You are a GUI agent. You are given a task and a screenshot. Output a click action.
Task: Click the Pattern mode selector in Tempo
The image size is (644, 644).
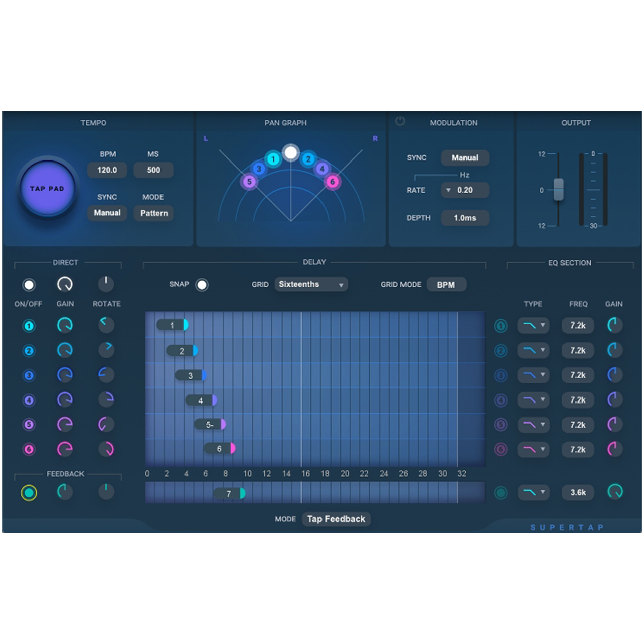pos(154,213)
